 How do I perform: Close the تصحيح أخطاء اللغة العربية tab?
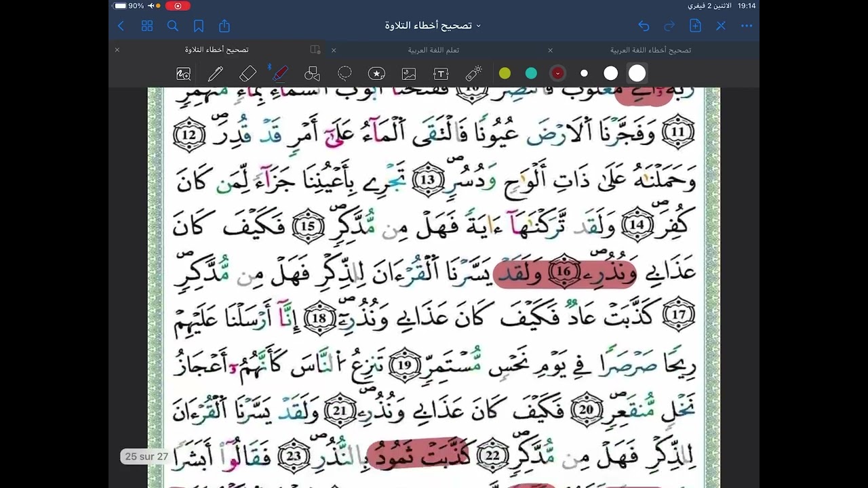550,50
